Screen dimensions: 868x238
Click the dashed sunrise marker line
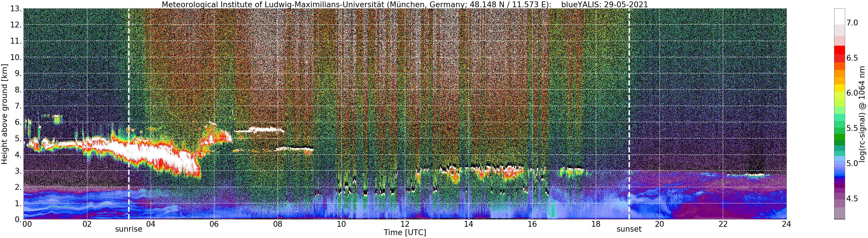coord(128,114)
